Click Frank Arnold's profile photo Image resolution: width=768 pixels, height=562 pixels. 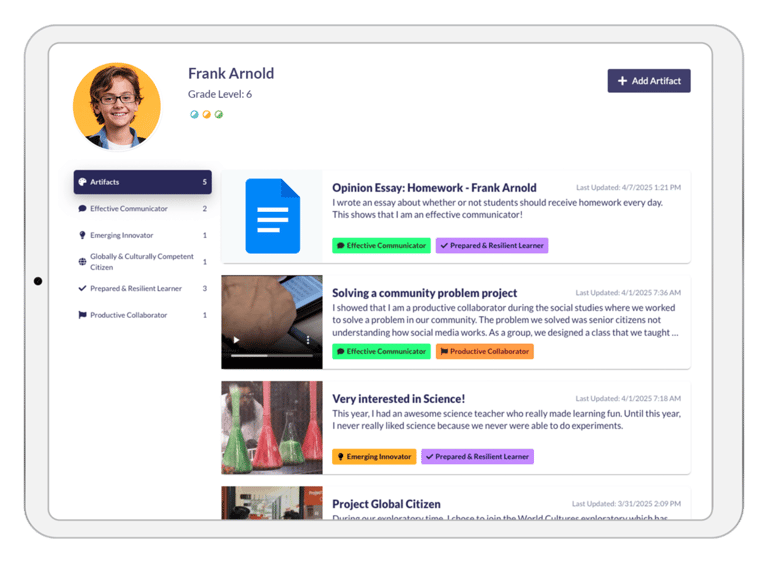[117, 106]
